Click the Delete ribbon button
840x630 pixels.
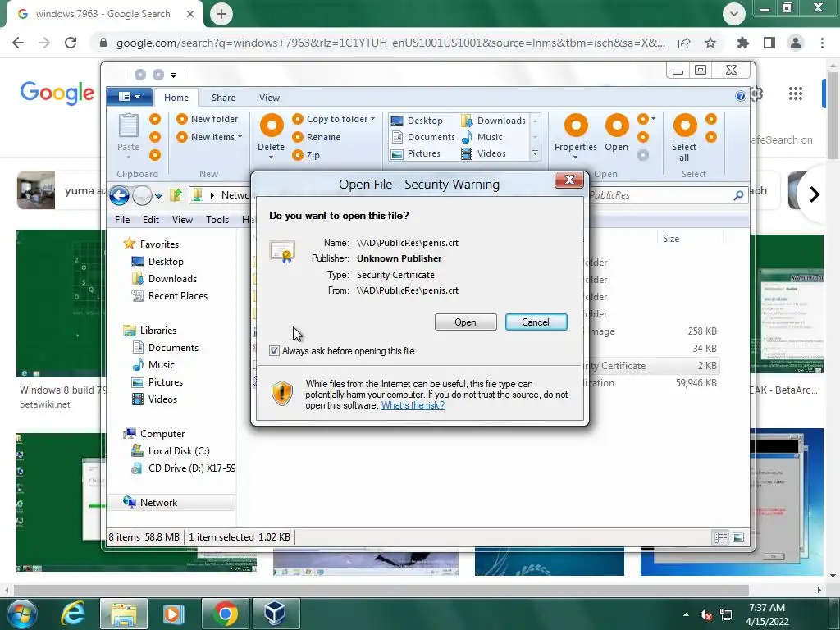point(271,135)
